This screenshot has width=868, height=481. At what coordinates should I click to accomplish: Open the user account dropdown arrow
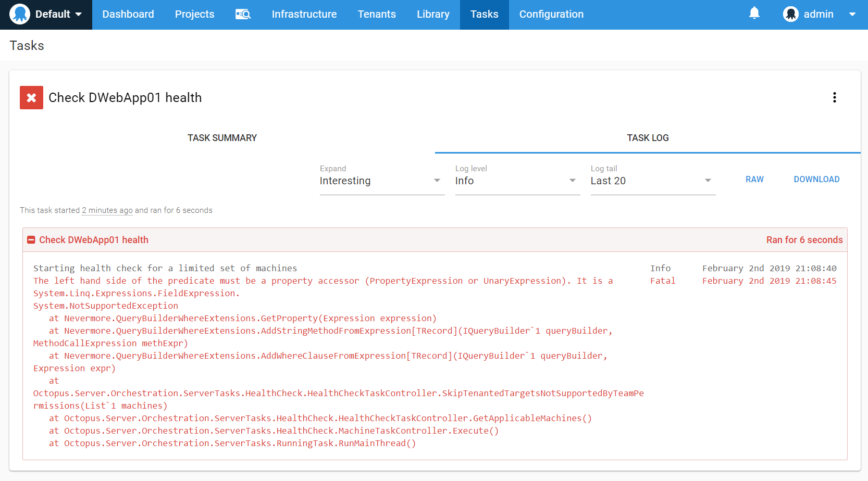tap(853, 14)
